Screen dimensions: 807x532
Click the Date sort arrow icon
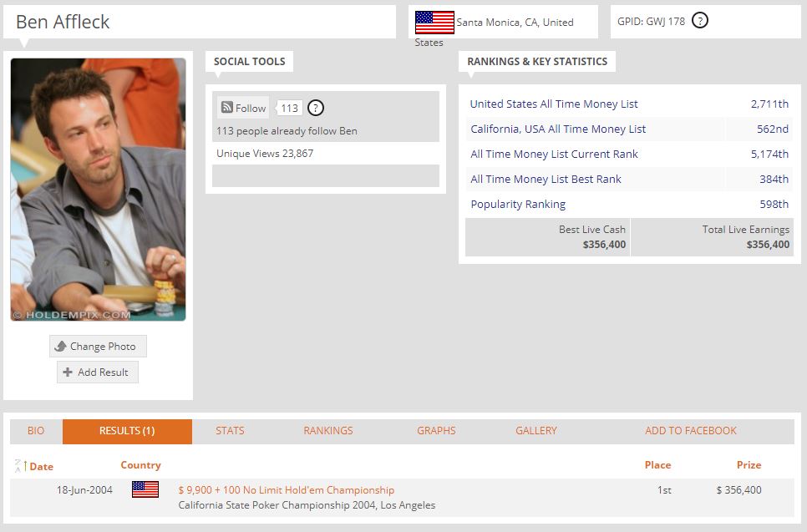tap(21, 466)
